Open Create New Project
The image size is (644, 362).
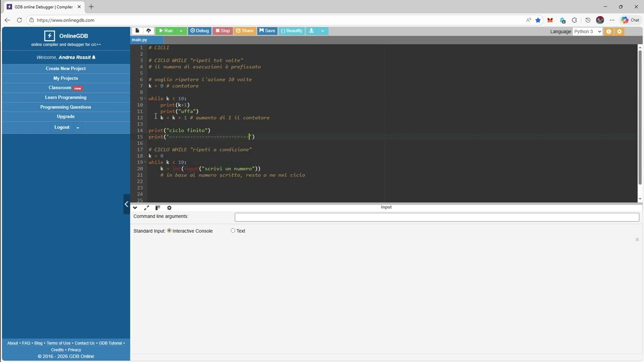[x=65, y=68]
